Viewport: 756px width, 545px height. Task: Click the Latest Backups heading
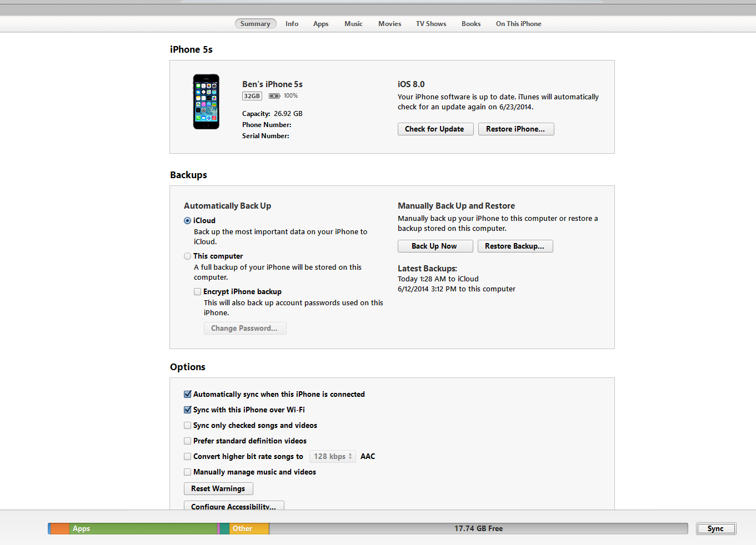[x=427, y=268]
